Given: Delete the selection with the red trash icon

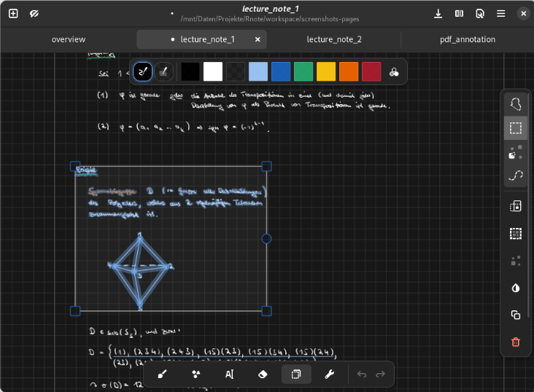Looking at the screenshot, I should click(x=516, y=342).
